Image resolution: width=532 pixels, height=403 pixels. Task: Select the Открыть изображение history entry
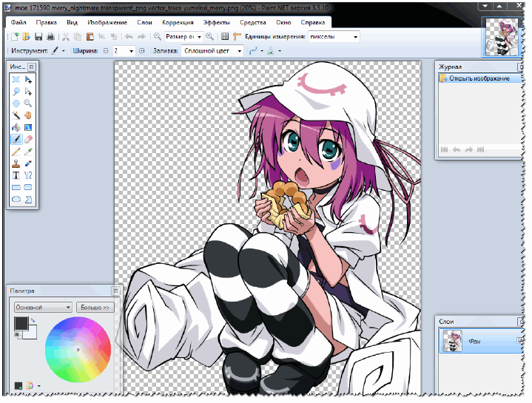[480, 78]
